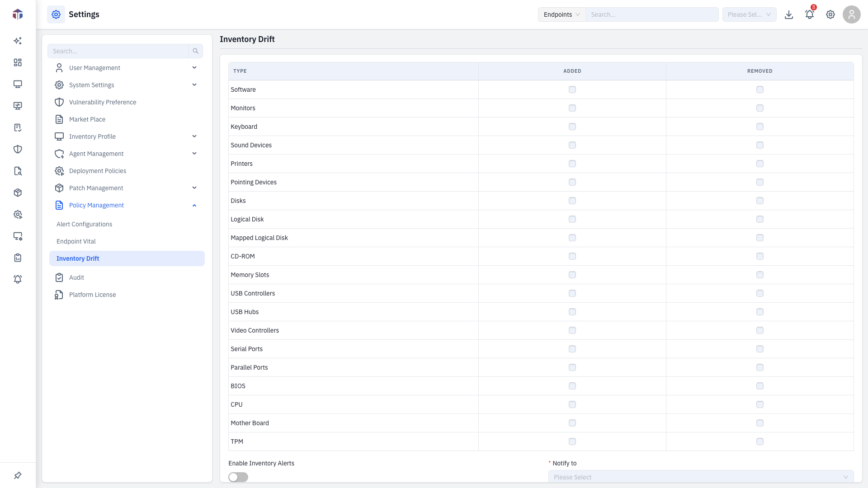Click the app logo in the sidebar
868x488 pixels.
pos(18,14)
